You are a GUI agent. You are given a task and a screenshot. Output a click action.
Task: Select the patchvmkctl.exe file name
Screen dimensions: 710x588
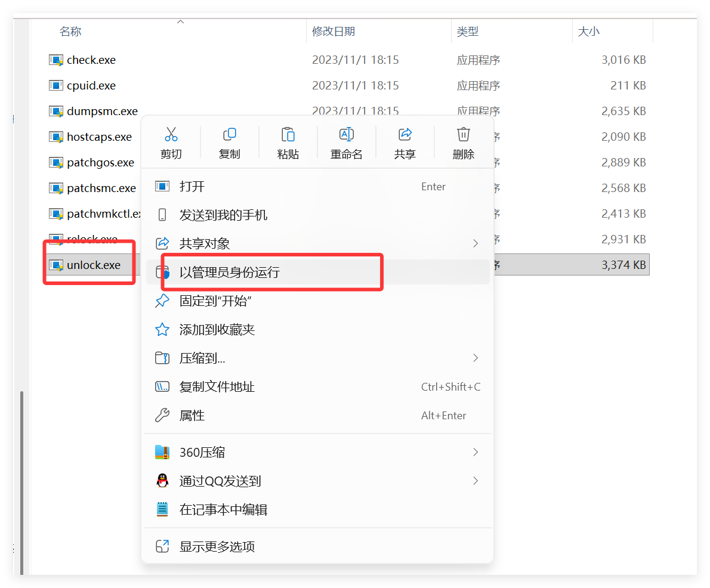[x=104, y=213]
